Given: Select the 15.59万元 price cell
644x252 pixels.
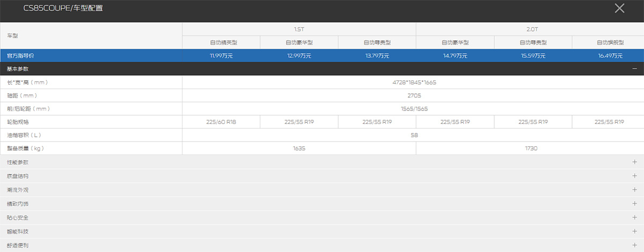Looking at the screenshot, I should pyautogui.click(x=533, y=56).
